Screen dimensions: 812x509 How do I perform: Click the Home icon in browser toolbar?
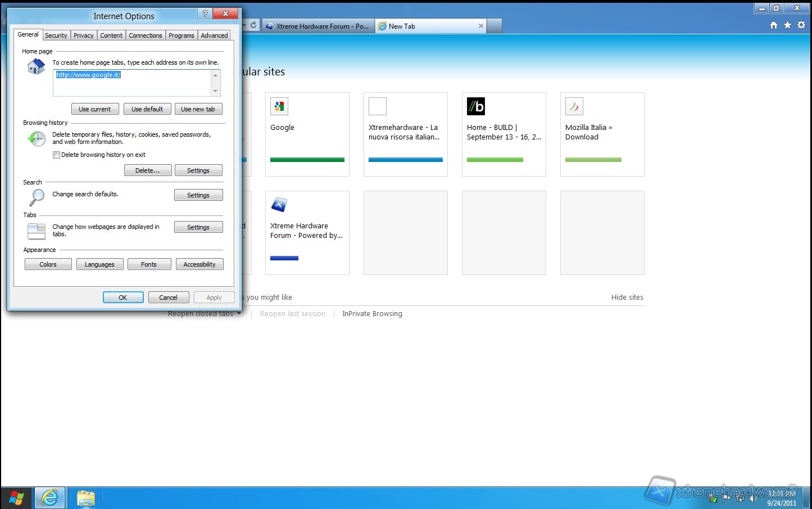point(773,25)
